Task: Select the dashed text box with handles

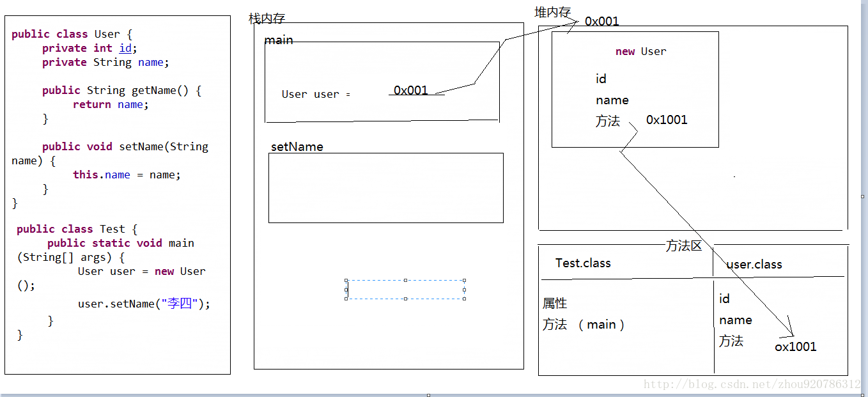Action: tap(405, 290)
